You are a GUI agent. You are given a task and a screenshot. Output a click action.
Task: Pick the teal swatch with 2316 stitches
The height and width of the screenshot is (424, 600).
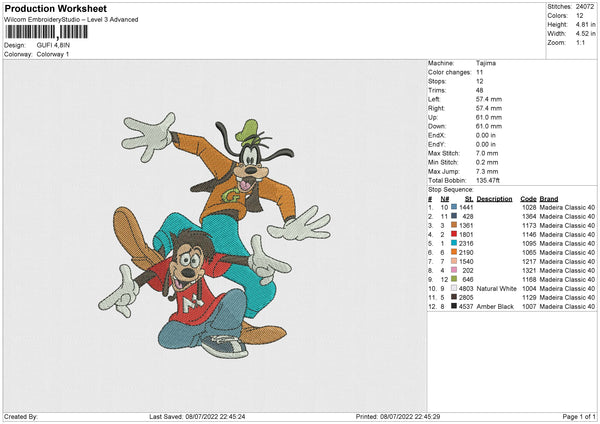point(454,243)
